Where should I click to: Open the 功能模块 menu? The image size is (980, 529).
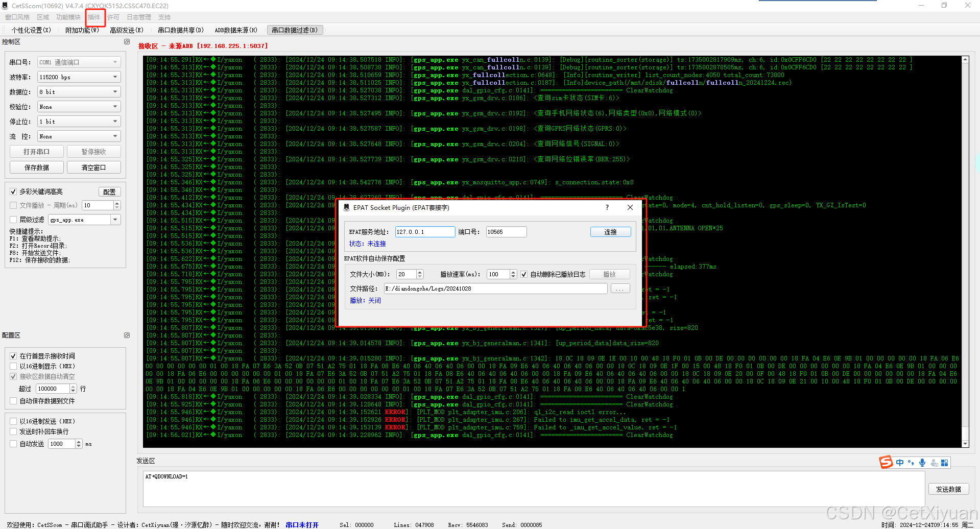click(x=68, y=17)
